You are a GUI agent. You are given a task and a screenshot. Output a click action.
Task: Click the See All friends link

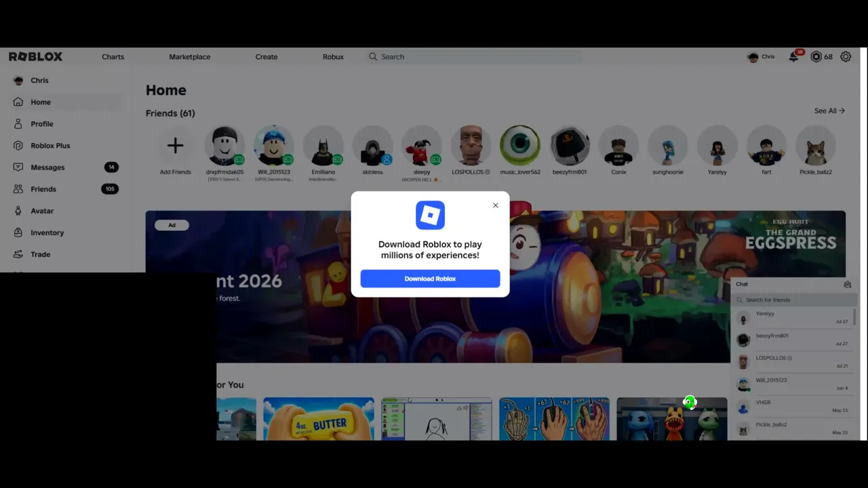point(829,111)
